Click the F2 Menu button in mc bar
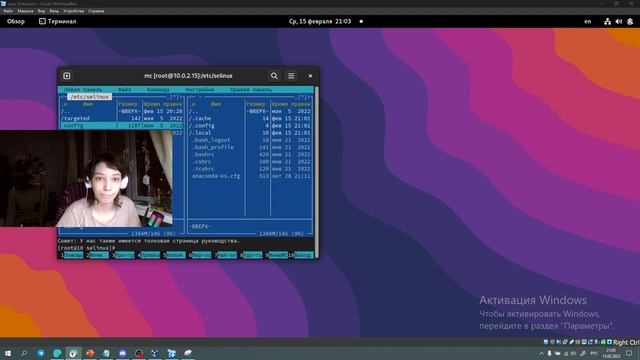This screenshot has height=360, width=640. point(99,255)
